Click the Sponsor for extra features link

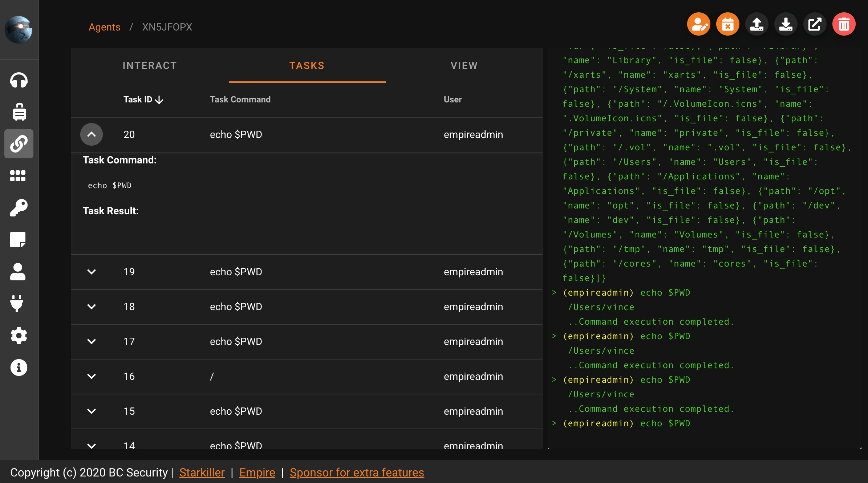tap(357, 472)
